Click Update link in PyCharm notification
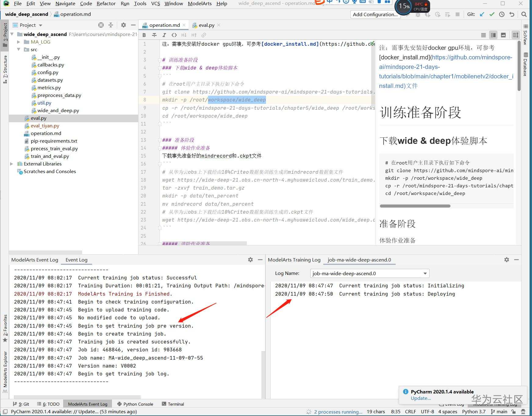This screenshot has height=416, width=532. [421, 398]
